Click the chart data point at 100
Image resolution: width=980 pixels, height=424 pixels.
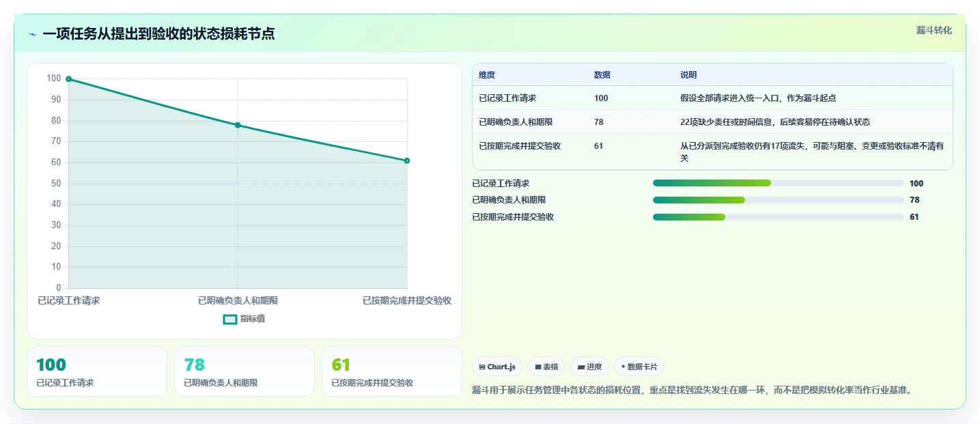(69, 79)
